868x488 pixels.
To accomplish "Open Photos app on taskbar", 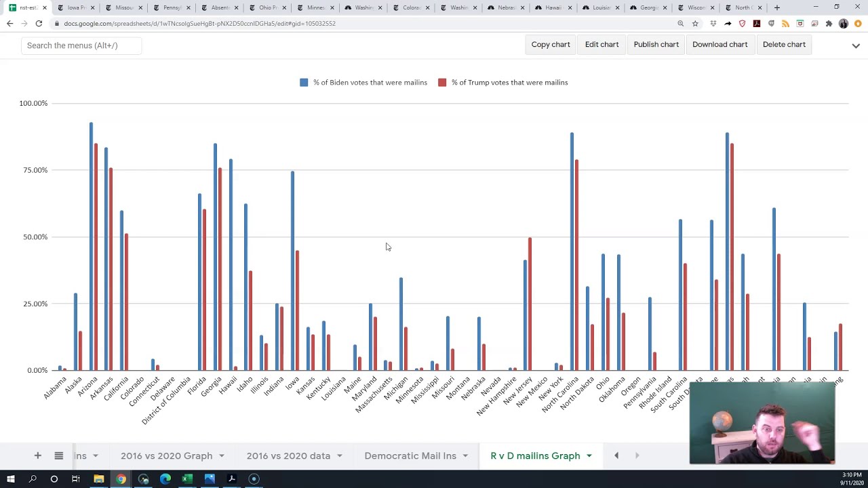I will pos(210,479).
